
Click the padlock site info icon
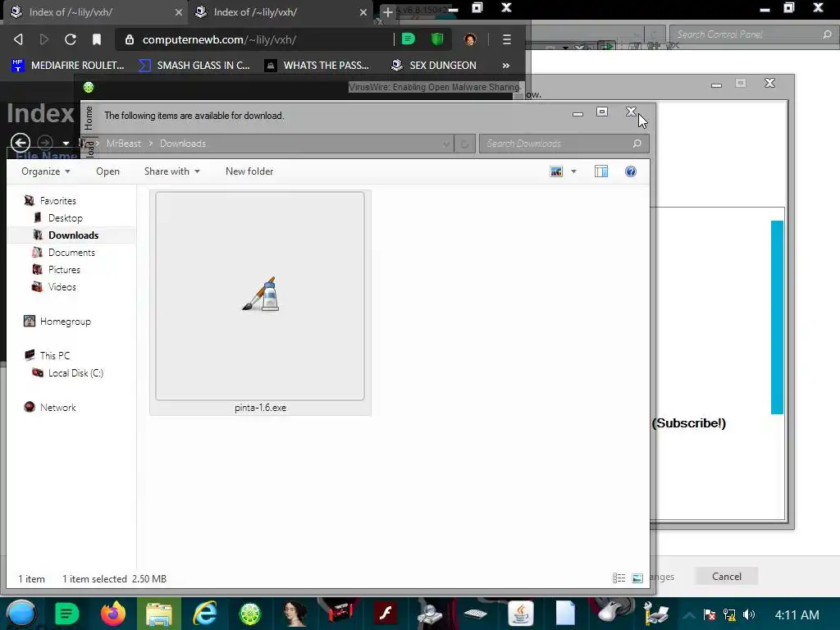coord(129,39)
